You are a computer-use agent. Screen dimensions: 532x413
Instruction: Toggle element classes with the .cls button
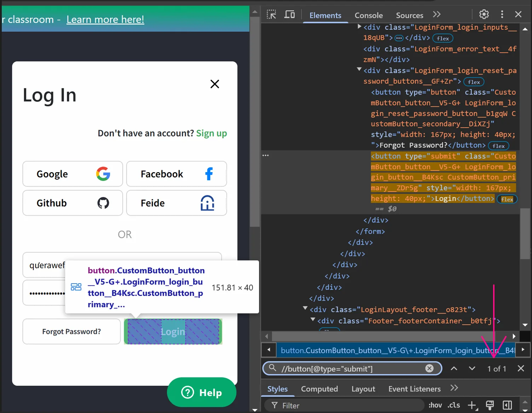(453, 405)
